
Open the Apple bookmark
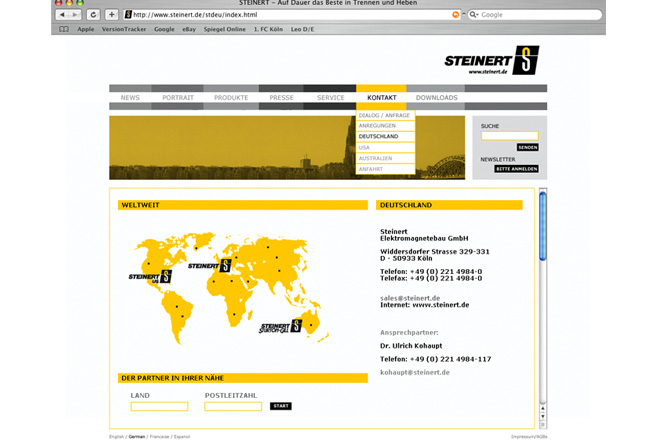(86, 29)
